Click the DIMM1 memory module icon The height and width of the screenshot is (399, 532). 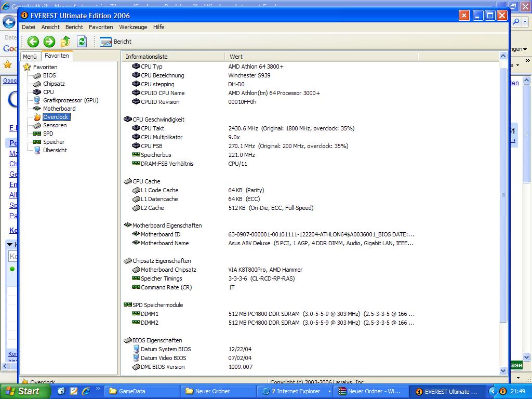point(136,313)
